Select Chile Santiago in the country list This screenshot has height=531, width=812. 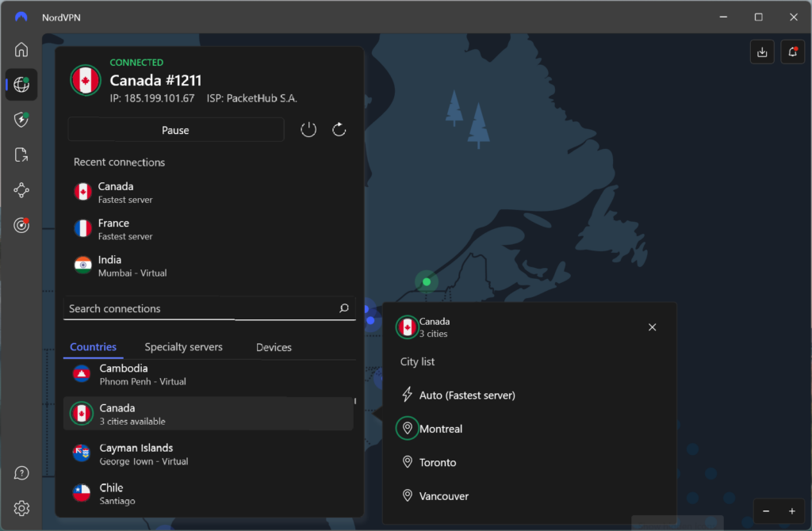tap(209, 493)
